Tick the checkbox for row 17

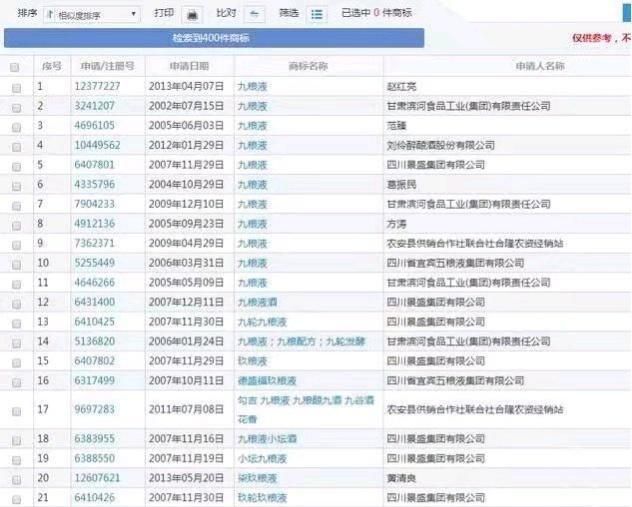tap(15, 410)
